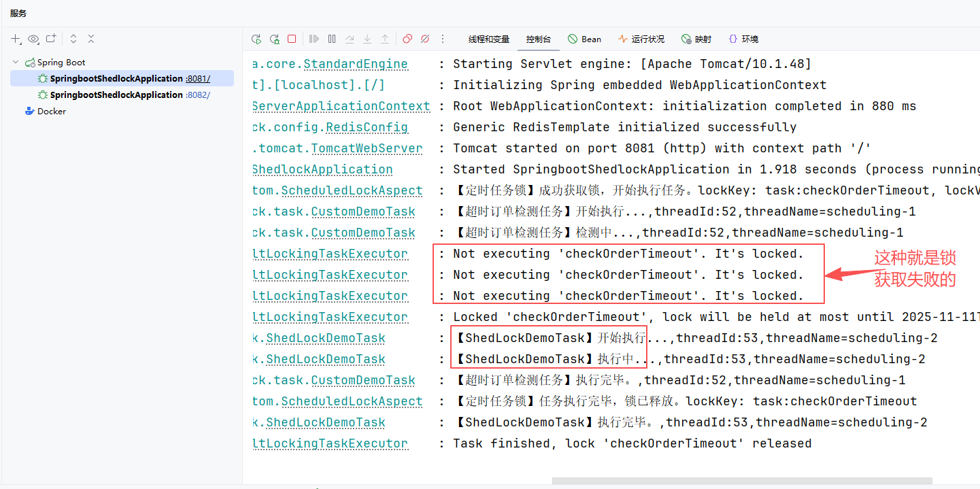Open the :8081/ link of selected application
Screen dimensions: 980x489
[x=198, y=79]
